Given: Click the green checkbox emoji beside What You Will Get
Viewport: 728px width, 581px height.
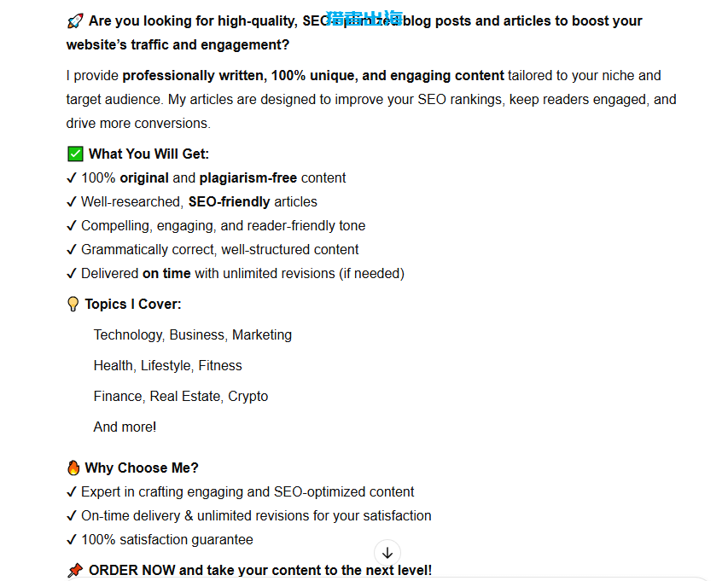Looking at the screenshot, I should click(x=75, y=154).
